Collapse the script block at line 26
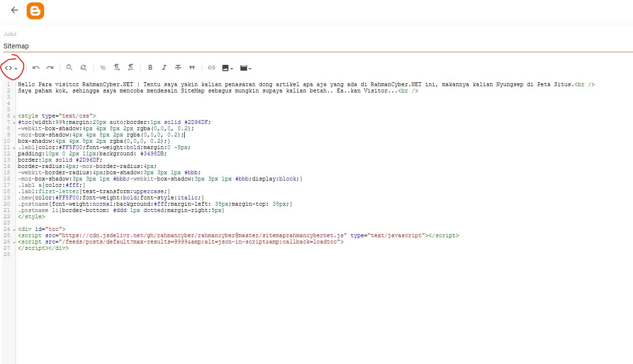 click(14, 242)
